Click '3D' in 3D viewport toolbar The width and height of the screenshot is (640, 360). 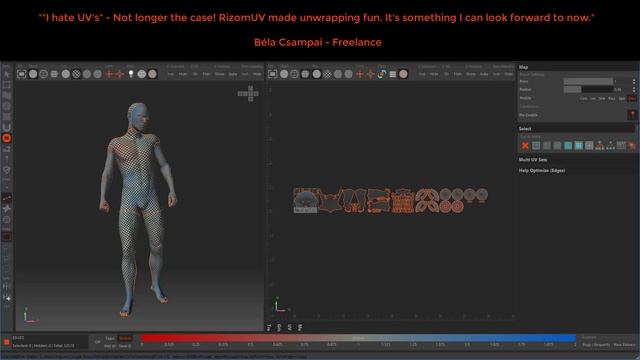coord(195,74)
